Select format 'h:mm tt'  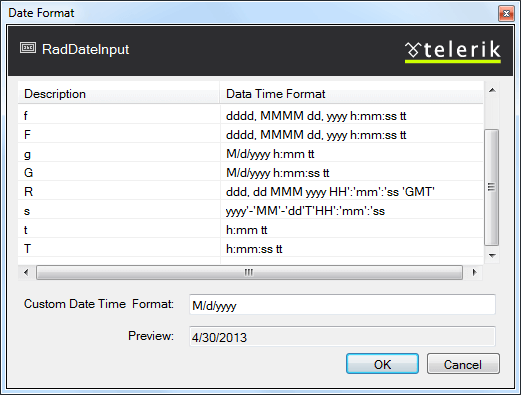(247, 230)
